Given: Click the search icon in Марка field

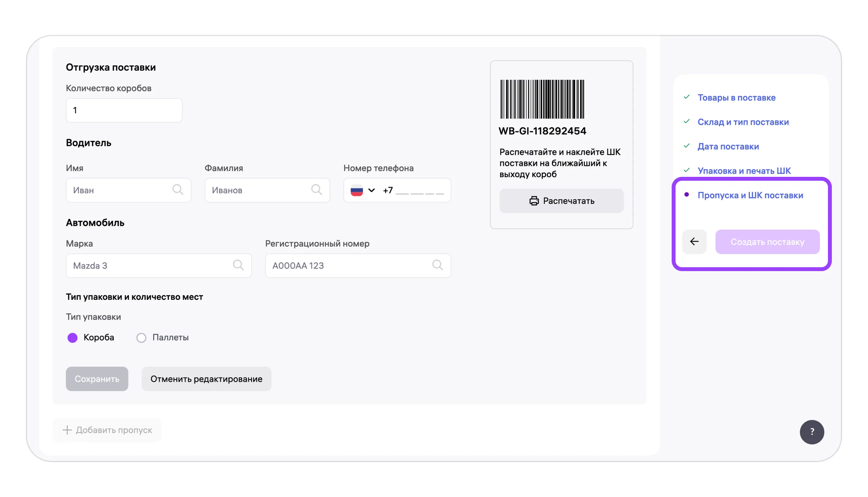Looking at the screenshot, I should click(238, 265).
